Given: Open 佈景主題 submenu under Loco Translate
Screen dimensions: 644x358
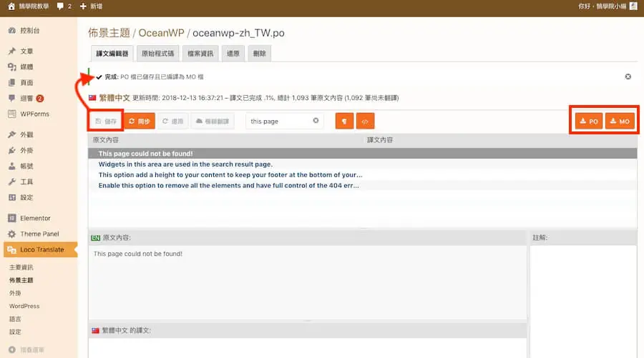Looking at the screenshot, I should pyautogui.click(x=21, y=280).
